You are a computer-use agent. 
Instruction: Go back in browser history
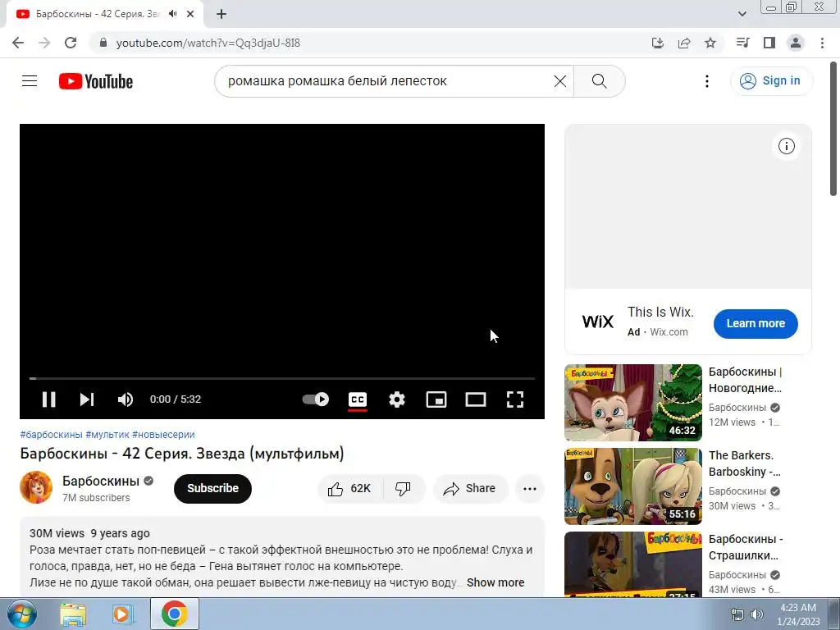click(18, 43)
